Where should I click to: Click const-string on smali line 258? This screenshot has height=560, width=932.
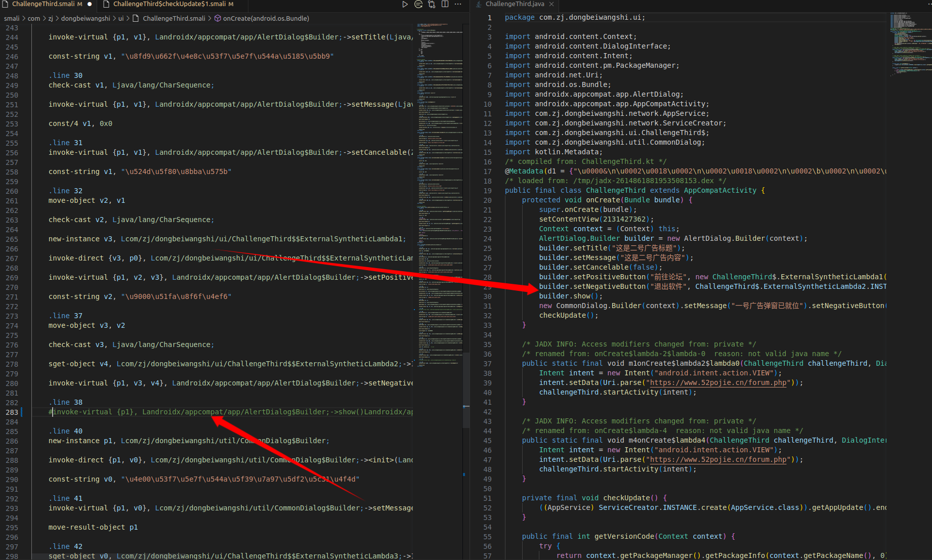coord(140,172)
